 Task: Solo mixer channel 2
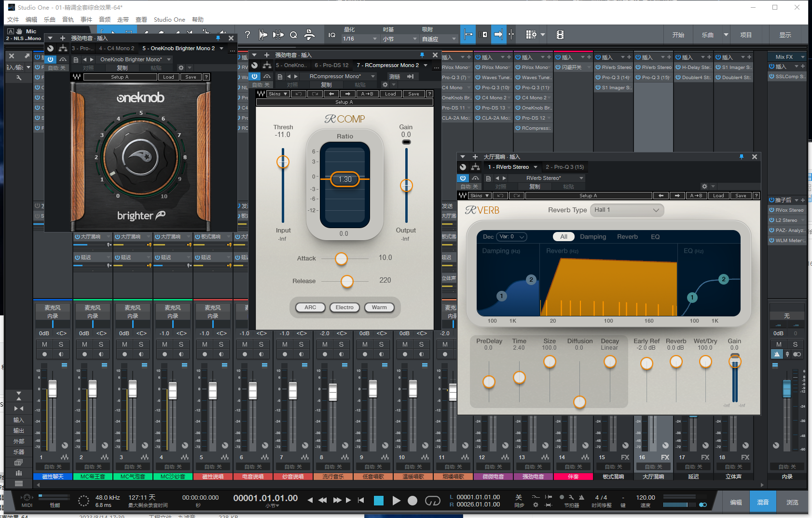(100, 344)
